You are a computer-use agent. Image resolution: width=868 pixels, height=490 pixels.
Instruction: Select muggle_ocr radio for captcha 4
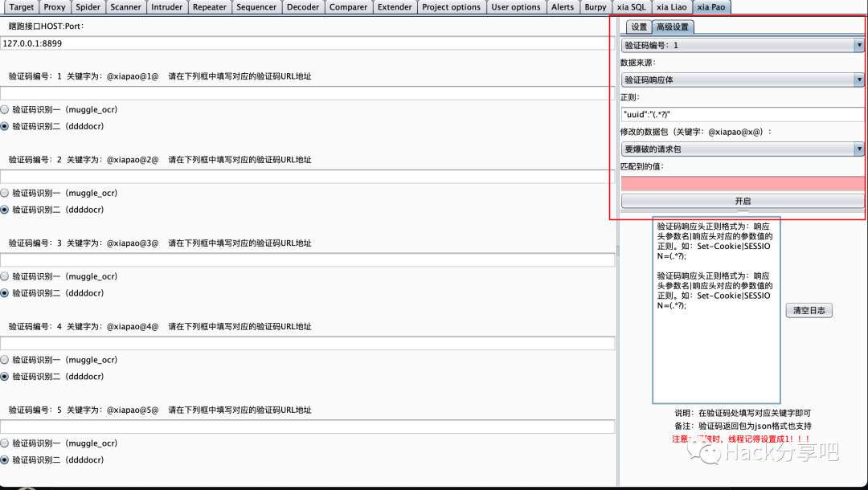pyautogui.click(x=5, y=360)
